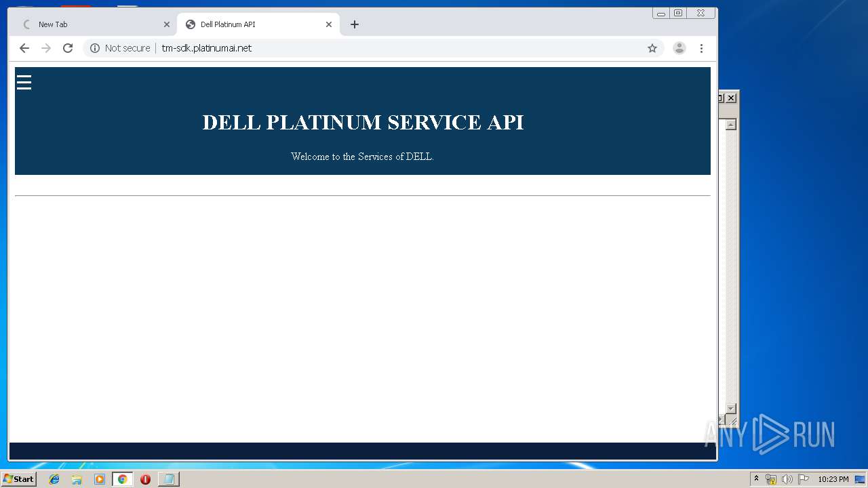The image size is (868, 488).
Task: Click the Welcome to the Services of DELL text
Action: [x=362, y=157]
